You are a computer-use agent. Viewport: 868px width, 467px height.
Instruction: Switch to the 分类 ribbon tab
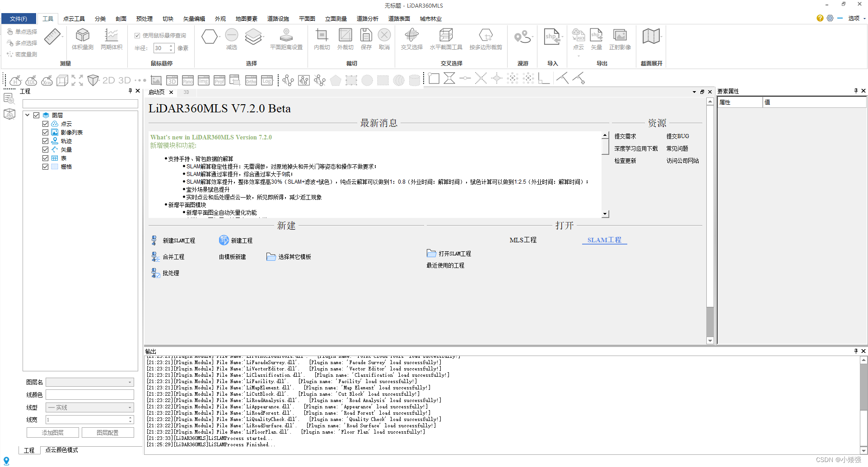click(x=100, y=18)
